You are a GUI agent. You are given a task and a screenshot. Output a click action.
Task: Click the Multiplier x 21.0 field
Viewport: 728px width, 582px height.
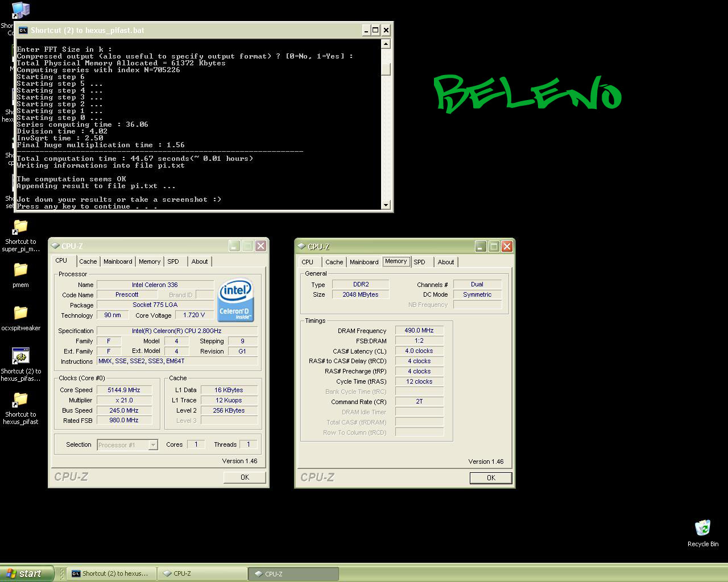[124, 400]
